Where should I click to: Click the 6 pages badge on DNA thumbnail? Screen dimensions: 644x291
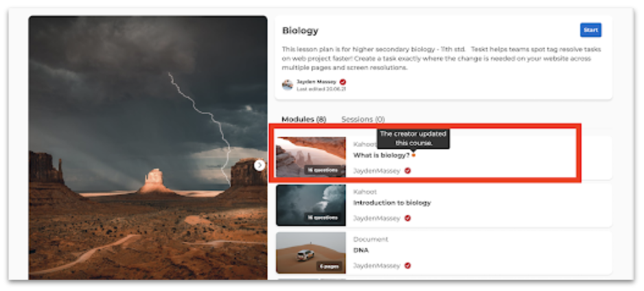(329, 266)
